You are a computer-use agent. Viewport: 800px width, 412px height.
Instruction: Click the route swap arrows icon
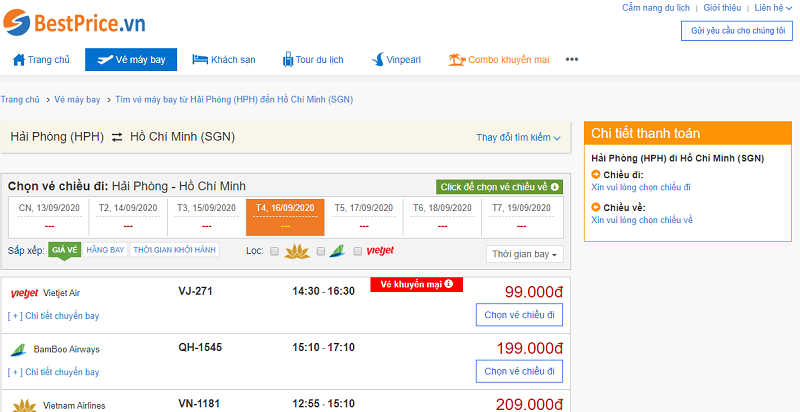click(117, 137)
